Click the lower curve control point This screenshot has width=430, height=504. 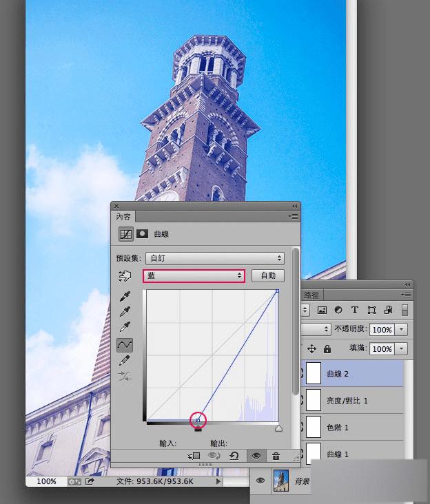click(x=198, y=420)
